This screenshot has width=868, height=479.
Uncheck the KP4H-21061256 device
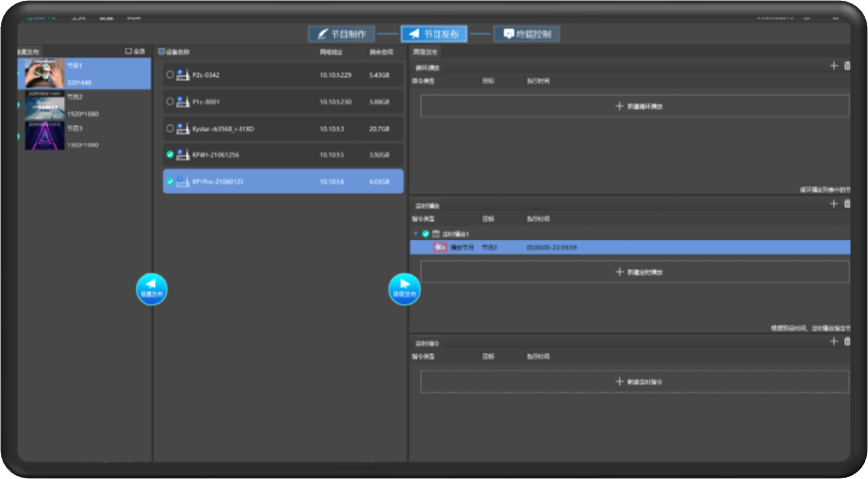(170, 155)
